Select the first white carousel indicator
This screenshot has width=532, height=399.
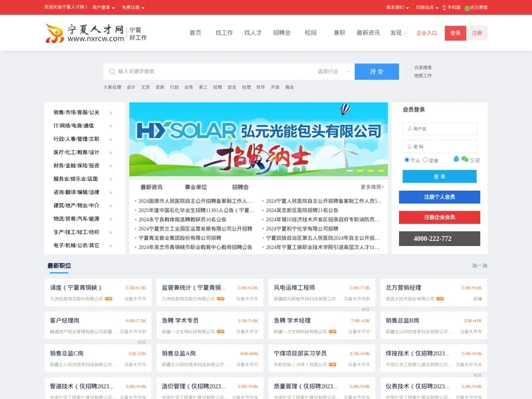pos(349,171)
